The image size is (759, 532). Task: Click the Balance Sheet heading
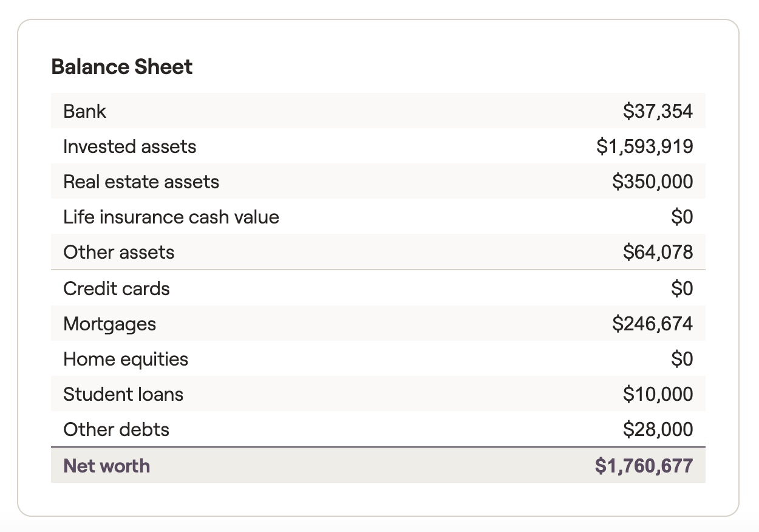tap(121, 67)
